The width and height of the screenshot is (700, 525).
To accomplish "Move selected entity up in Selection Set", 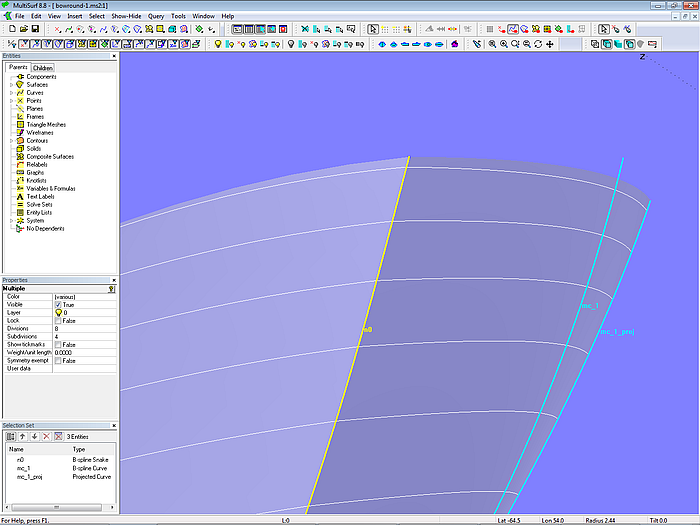I will click(23, 436).
